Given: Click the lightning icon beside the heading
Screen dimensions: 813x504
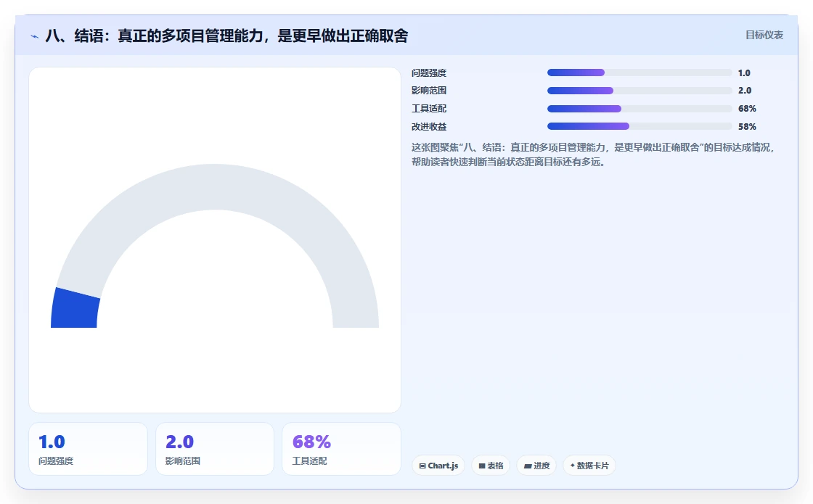Looking at the screenshot, I should 35,36.
